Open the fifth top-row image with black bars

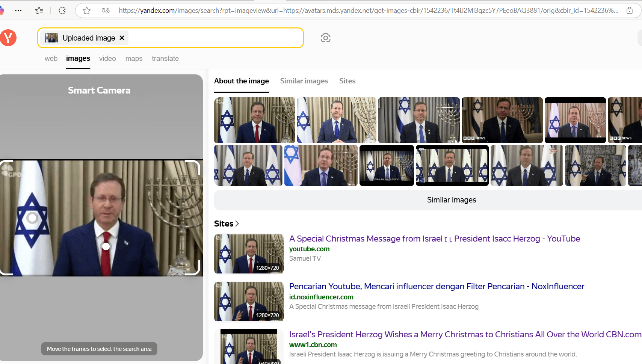click(575, 120)
